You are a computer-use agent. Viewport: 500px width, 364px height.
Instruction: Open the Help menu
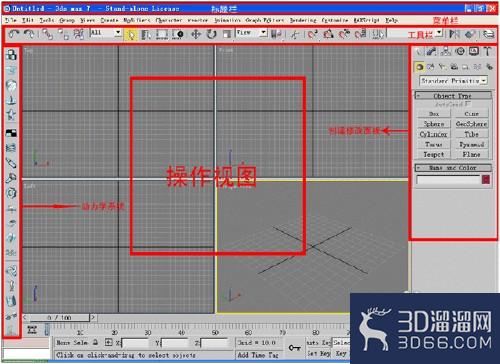[392, 20]
